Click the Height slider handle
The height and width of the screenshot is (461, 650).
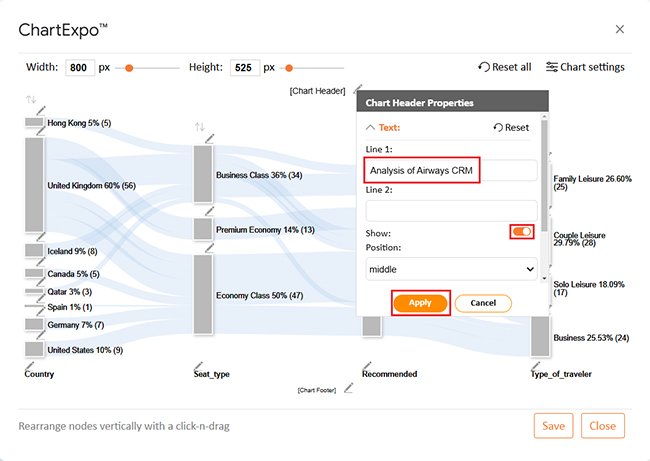(288, 68)
